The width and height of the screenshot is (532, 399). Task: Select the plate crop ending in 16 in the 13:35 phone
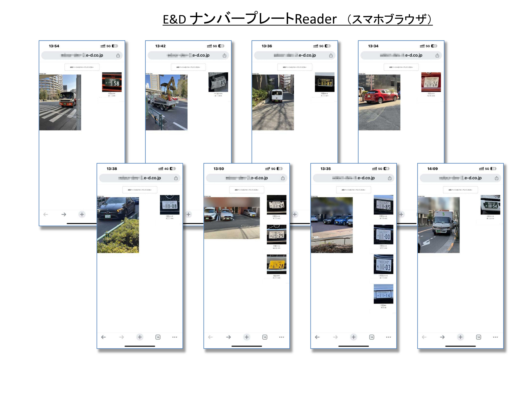pos(383,294)
